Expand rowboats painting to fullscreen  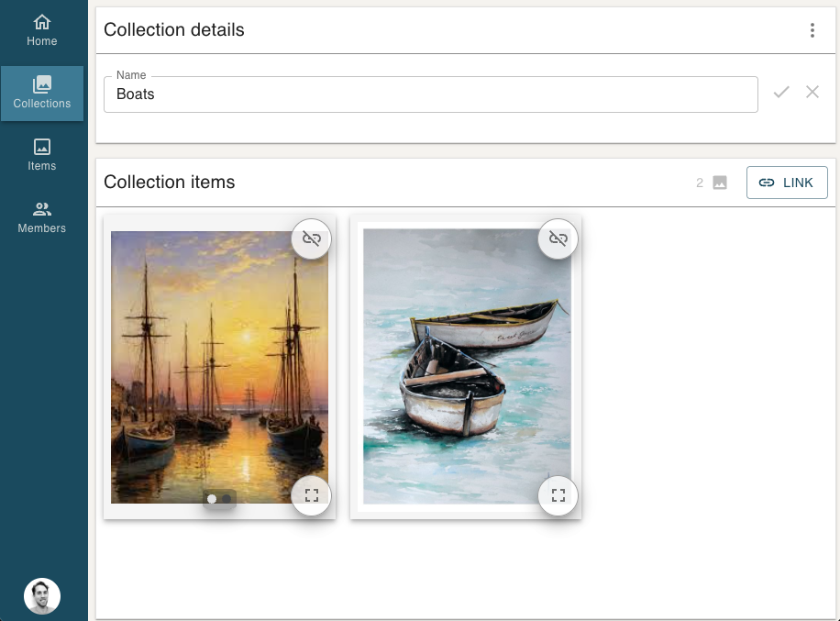(558, 496)
